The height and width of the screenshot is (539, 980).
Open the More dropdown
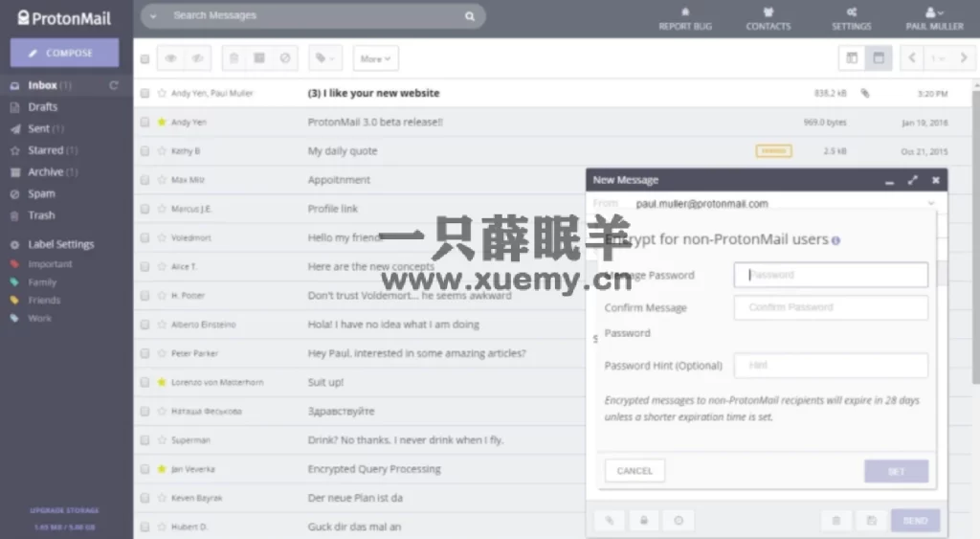(x=375, y=58)
